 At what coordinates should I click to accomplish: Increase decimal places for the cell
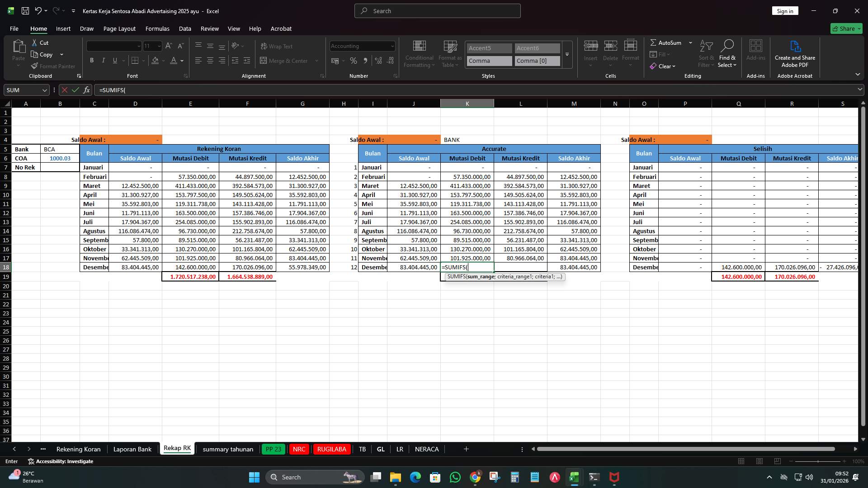click(378, 61)
